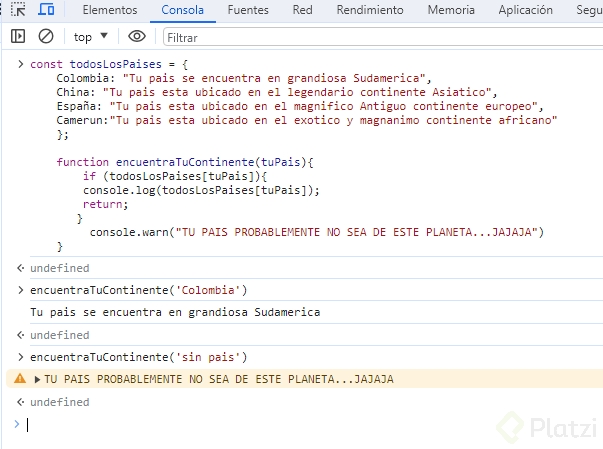Click the undefined result below the warning
This screenshot has width=603, height=449.
(x=60, y=402)
